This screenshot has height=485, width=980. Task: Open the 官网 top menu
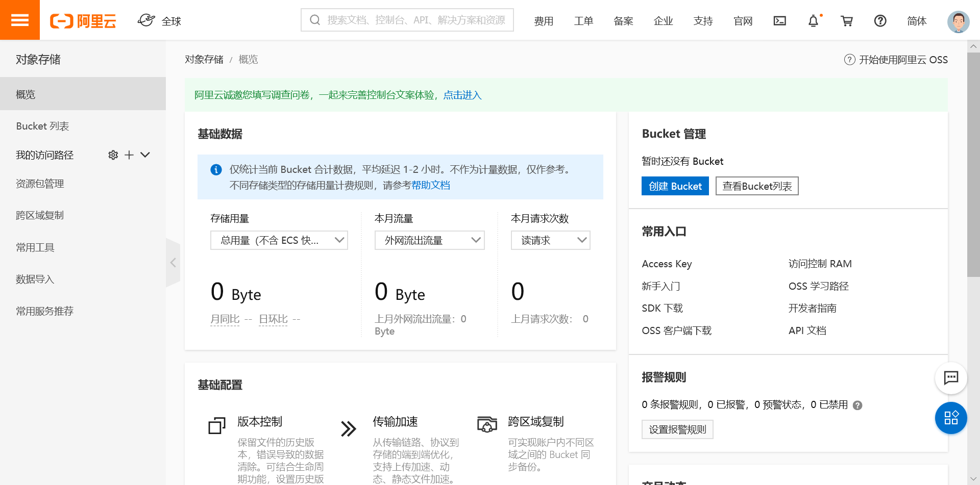coord(743,21)
